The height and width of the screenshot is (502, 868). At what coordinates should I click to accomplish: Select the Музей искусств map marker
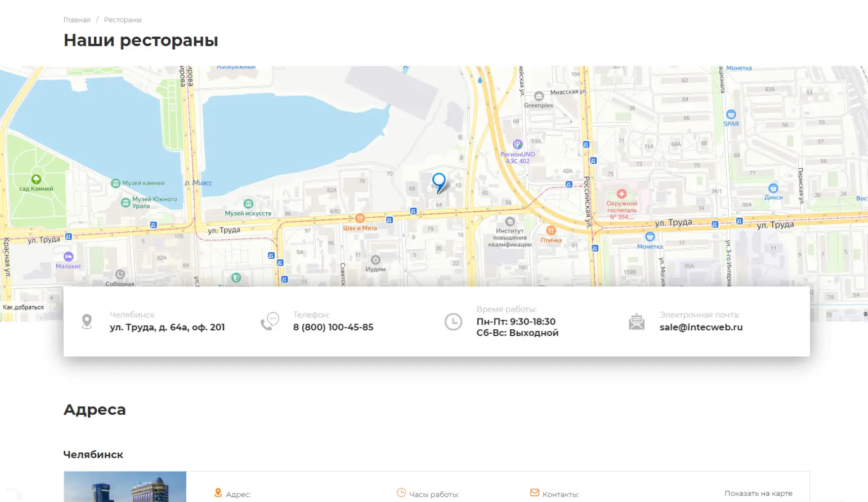click(x=248, y=204)
